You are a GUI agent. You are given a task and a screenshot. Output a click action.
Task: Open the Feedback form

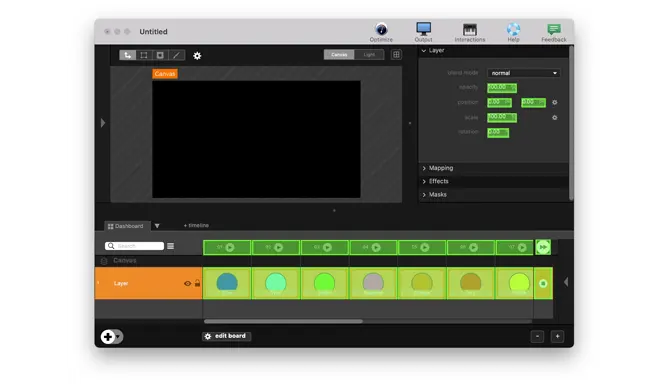pyautogui.click(x=554, y=32)
